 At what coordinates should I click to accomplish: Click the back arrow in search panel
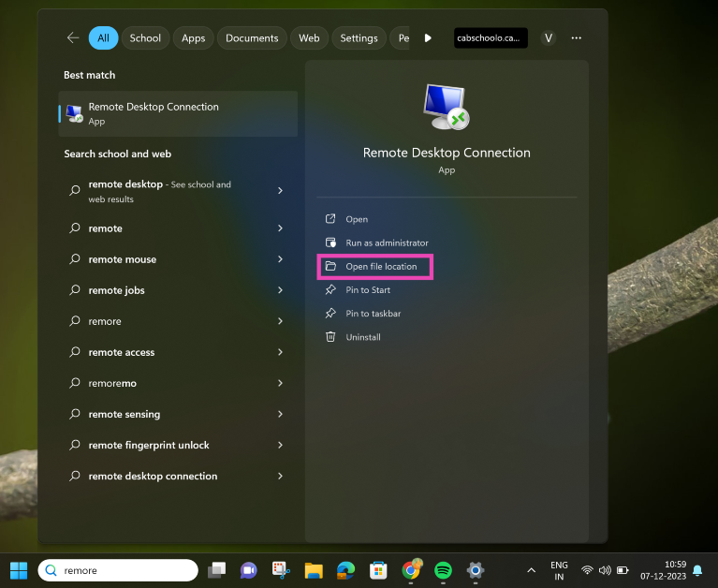73,38
